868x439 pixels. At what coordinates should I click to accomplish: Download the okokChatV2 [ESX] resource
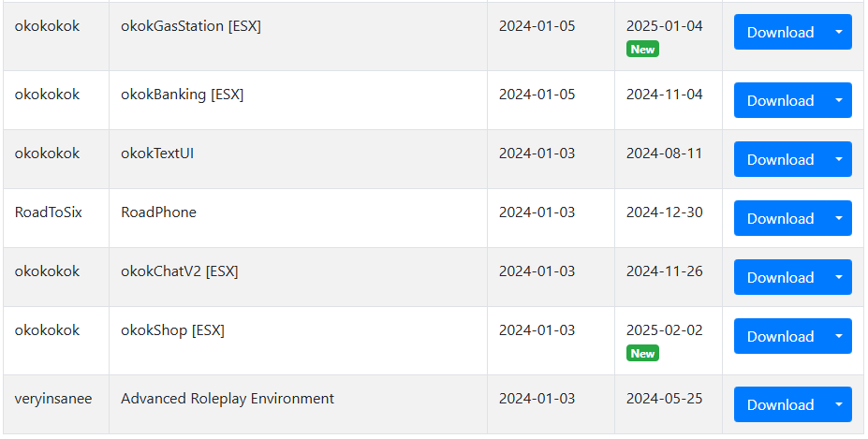pyautogui.click(x=780, y=277)
